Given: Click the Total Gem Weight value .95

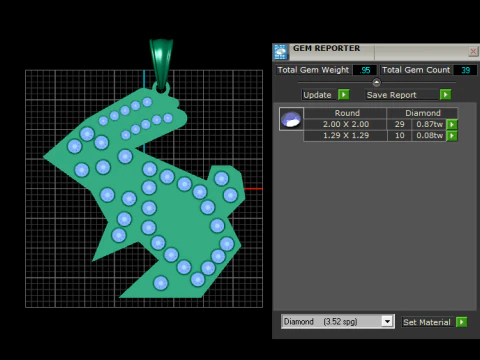Looking at the screenshot, I should click(x=365, y=70).
